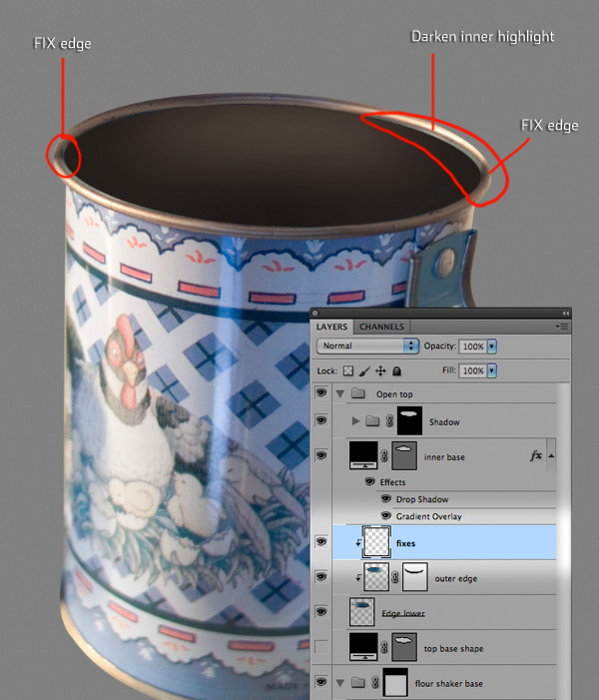Select the Edge lower layer thumbnail
This screenshot has width=599, height=700.
pos(362,612)
